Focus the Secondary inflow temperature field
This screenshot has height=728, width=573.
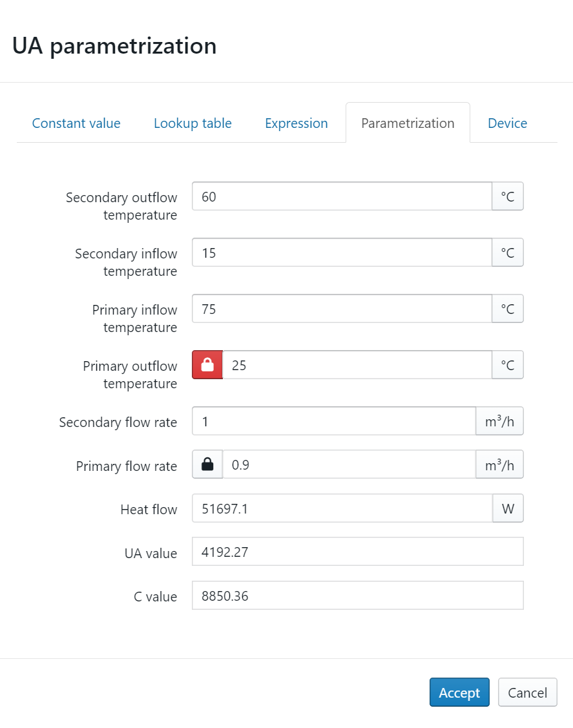click(x=342, y=253)
